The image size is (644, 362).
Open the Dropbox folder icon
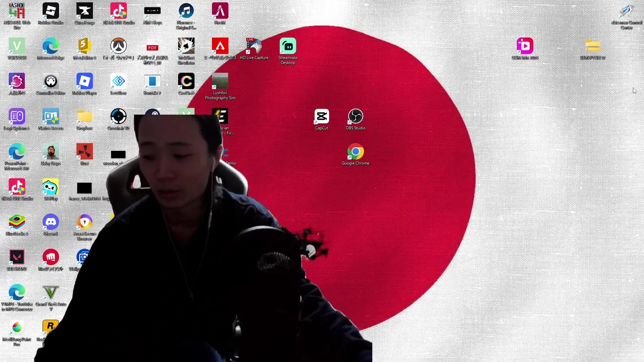[x=85, y=117]
